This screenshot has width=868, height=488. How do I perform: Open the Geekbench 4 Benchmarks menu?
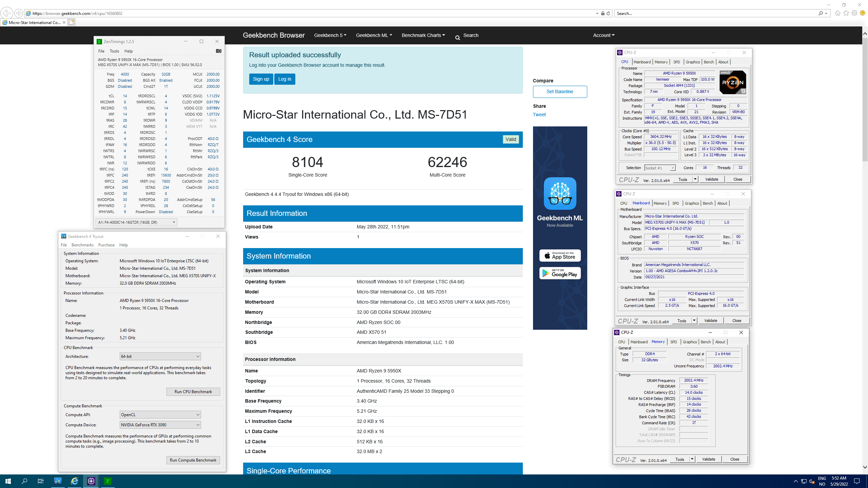pyautogui.click(x=82, y=245)
